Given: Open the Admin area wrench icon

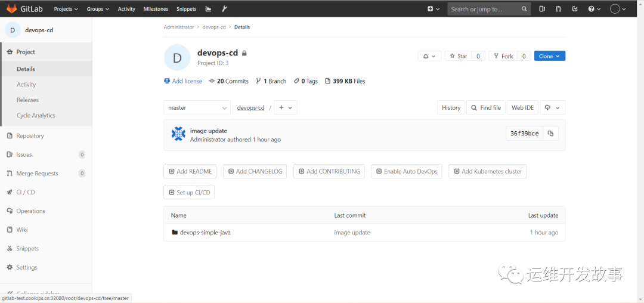Looking at the screenshot, I should pyautogui.click(x=224, y=8).
